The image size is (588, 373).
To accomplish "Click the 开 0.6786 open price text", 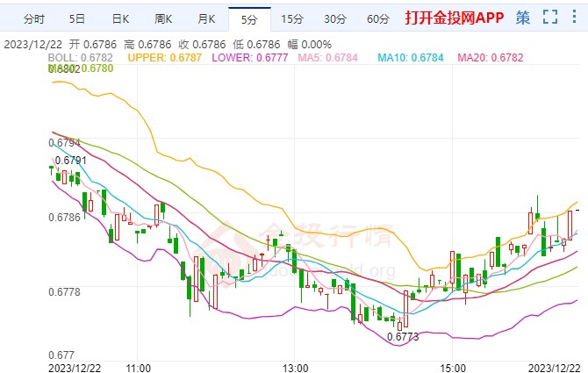I will 93,45.
